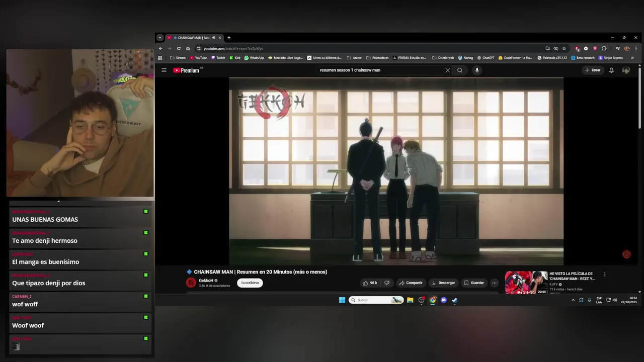
Task: Open options menu for recommended video
Action: point(605,275)
